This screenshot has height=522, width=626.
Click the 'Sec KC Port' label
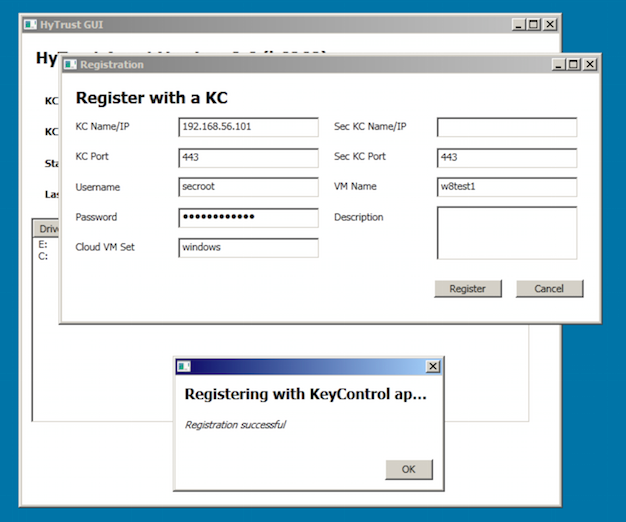360,156
